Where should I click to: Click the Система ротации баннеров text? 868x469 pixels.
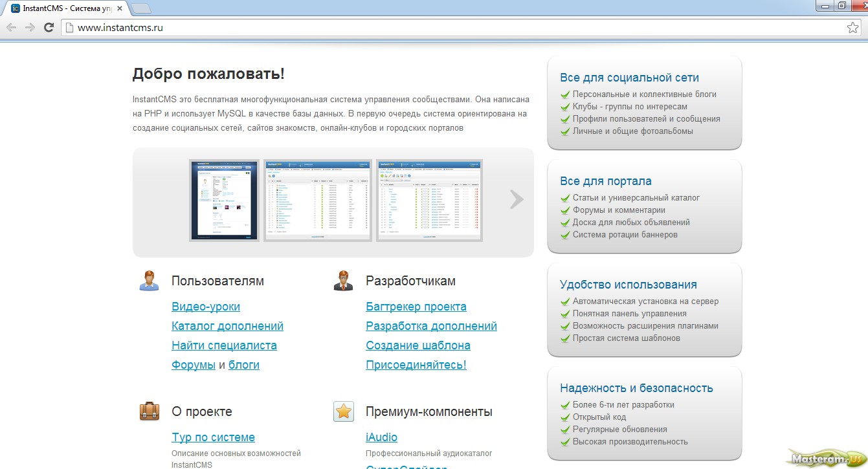tap(625, 235)
